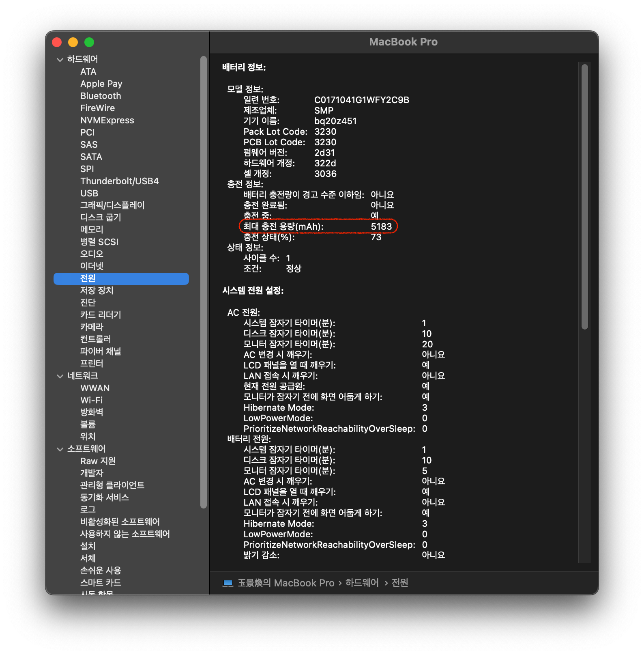The image size is (644, 655).
Task: Click the MacBook Pro path bar computer icon
Action: [228, 583]
